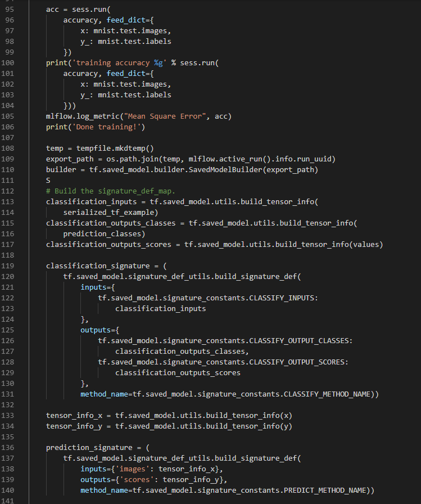Click comment '# Build the signature_def_map.'
Viewport: 421px width, 504px height.
tap(111, 191)
